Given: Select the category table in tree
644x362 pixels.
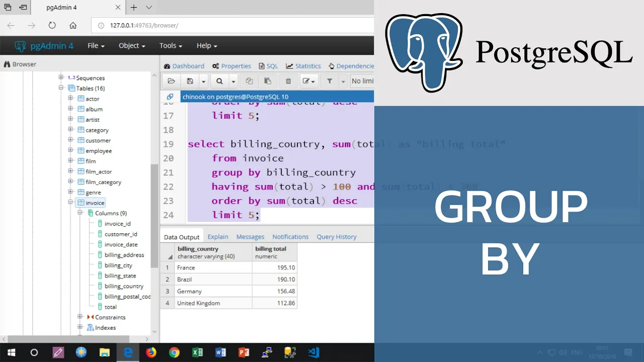Looking at the screenshot, I should [x=97, y=130].
